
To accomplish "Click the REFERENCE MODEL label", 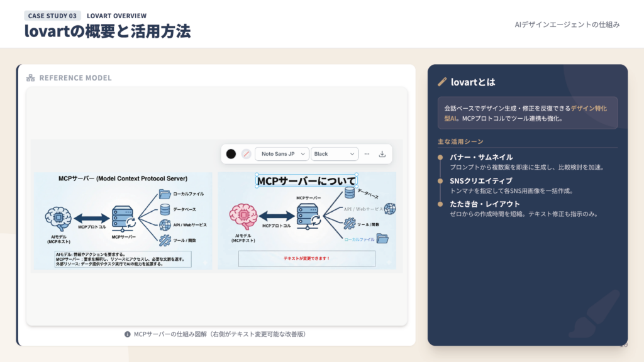I will tap(75, 78).
